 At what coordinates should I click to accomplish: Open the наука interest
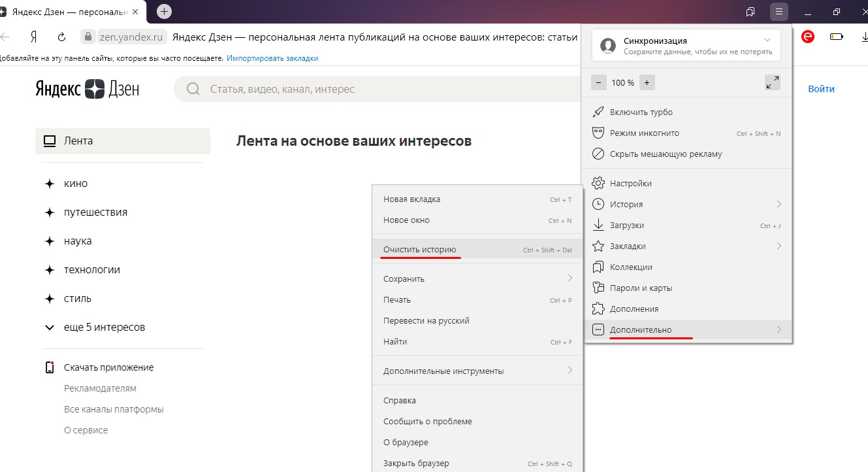pos(78,241)
